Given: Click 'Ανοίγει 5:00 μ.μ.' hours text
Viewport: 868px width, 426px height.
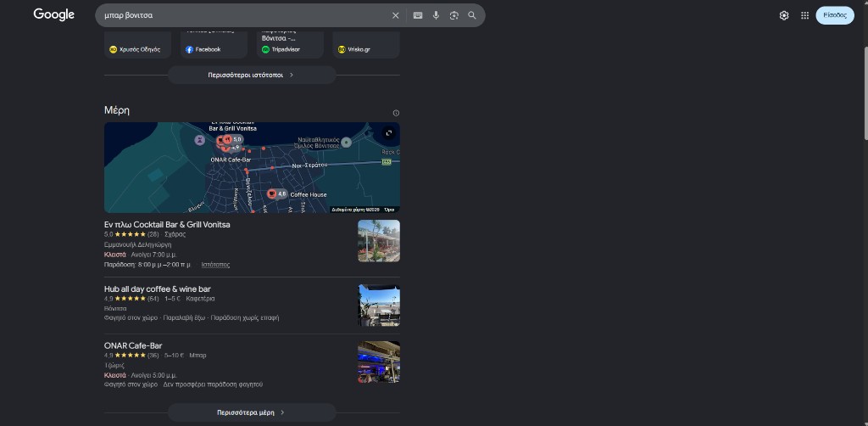Looking at the screenshot, I should click(x=154, y=376).
